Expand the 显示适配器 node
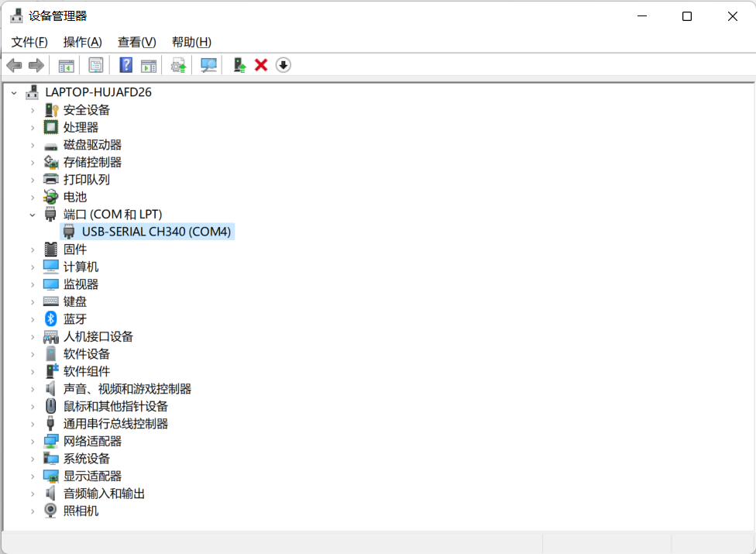Screen dimensions: 756x554 click(33, 477)
